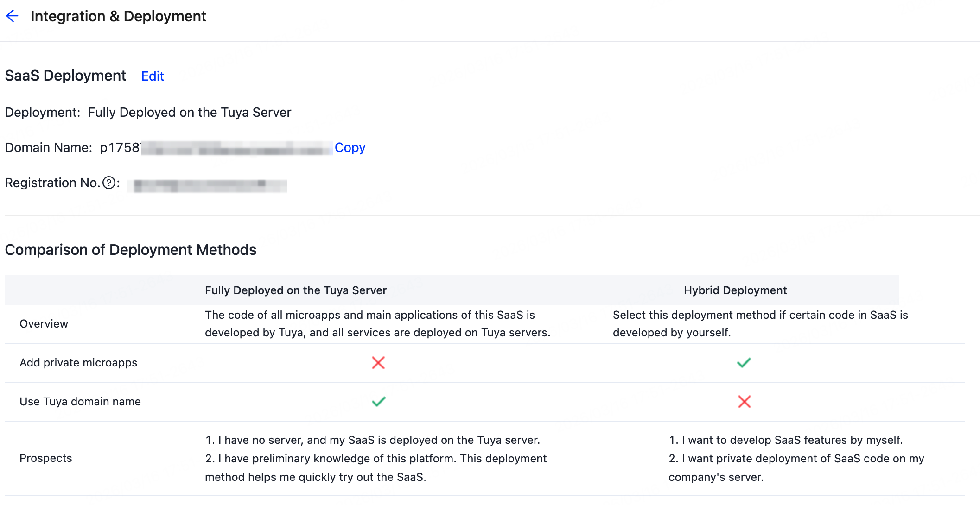This screenshot has width=980, height=505.
Task: Click the green check for Hybrid private microapps
Action: click(744, 363)
